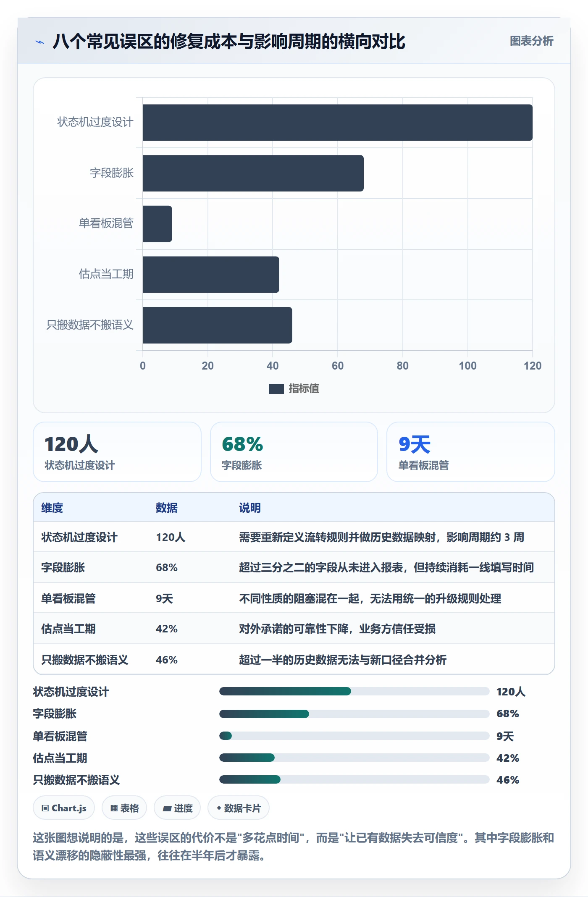Click the 维度 column header
588x897 pixels.
52,508
